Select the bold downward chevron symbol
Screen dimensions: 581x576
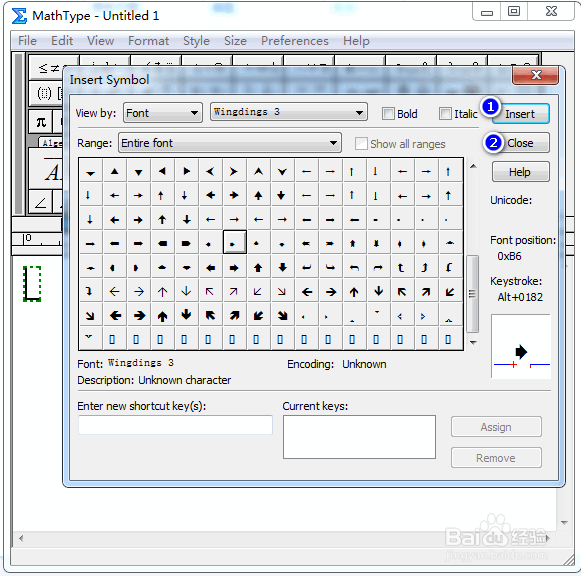pyautogui.click(x=282, y=171)
